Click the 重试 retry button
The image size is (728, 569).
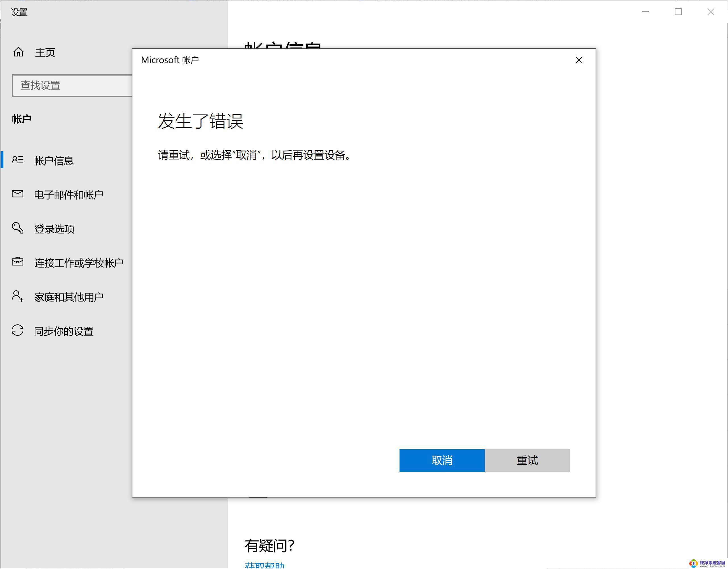coord(527,460)
